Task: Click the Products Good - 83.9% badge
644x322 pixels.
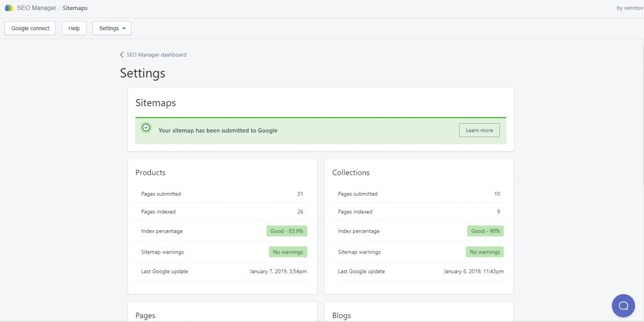Action: click(286, 231)
